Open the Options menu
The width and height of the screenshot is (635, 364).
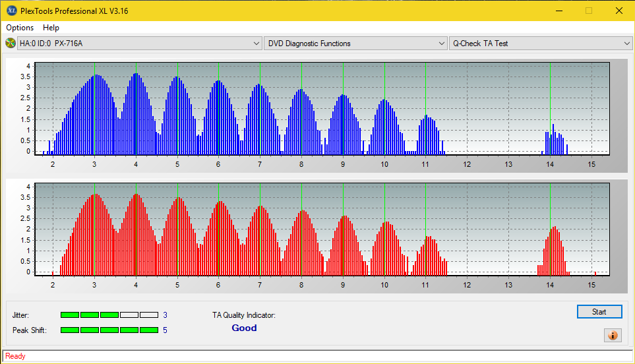(x=20, y=28)
